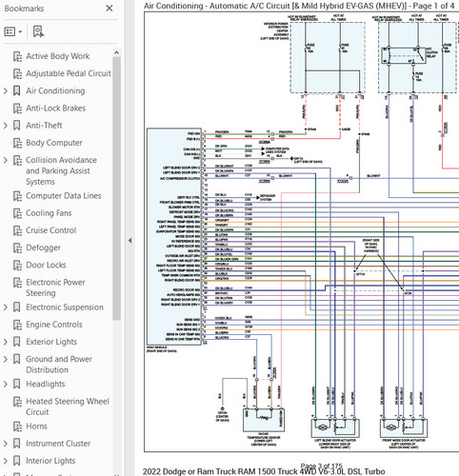The height and width of the screenshot is (476, 459).
Task: Click the Defogger bookmark icon
Action: tap(17, 248)
